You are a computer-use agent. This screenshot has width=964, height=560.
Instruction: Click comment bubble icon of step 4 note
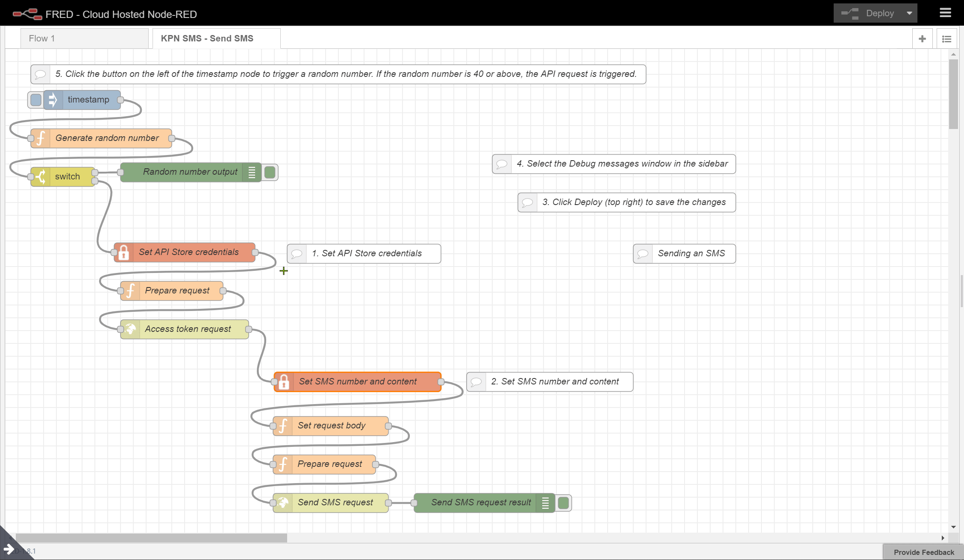tap(502, 164)
